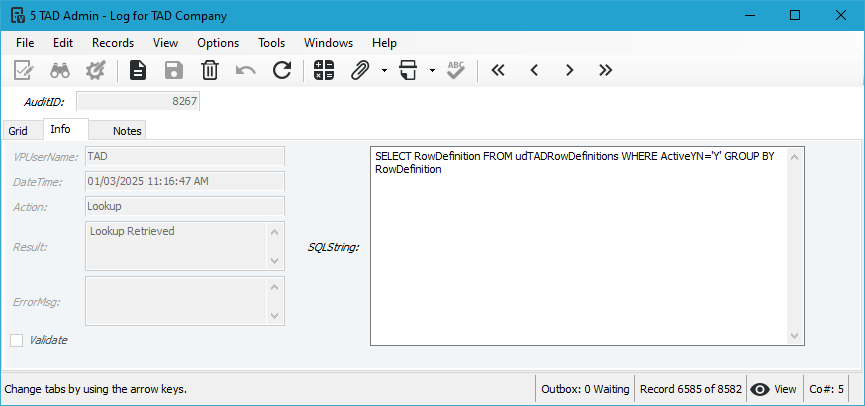Click ErrorMsg box scroll up arrow

coord(274,286)
